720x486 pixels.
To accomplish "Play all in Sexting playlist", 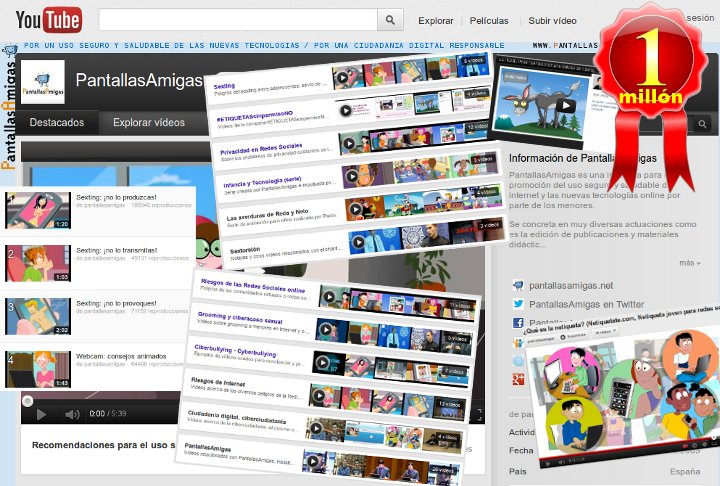I will (342, 78).
